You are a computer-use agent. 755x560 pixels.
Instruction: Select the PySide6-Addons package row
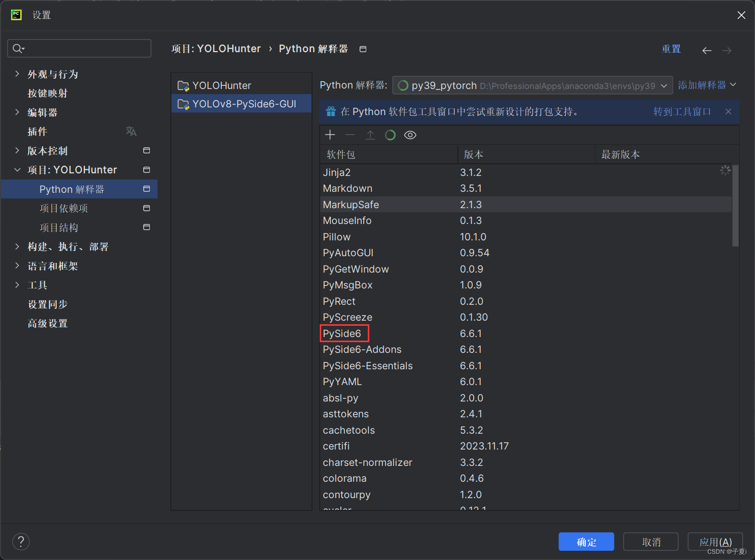point(526,349)
